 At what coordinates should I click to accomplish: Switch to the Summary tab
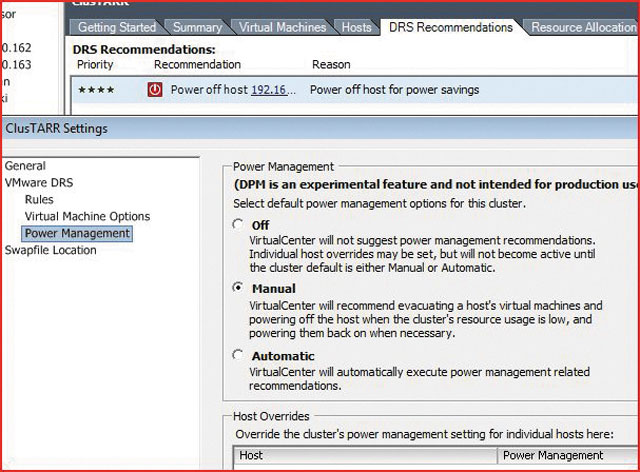[198, 27]
